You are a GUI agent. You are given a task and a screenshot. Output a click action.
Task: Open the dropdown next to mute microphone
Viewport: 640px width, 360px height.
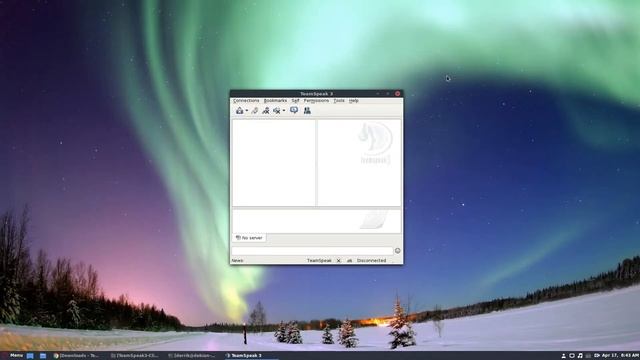tap(284, 111)
